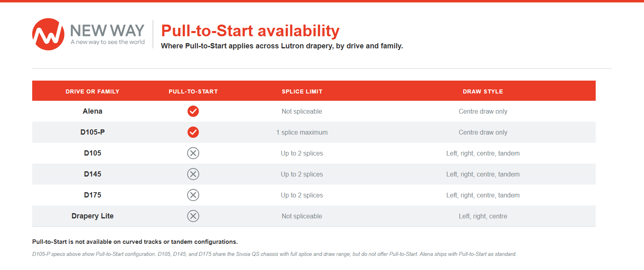Image resolution: width=644 pixels, height=270 pixels.
Task: Click the '1 splice maximum' cell
Action: pos(302,132)
